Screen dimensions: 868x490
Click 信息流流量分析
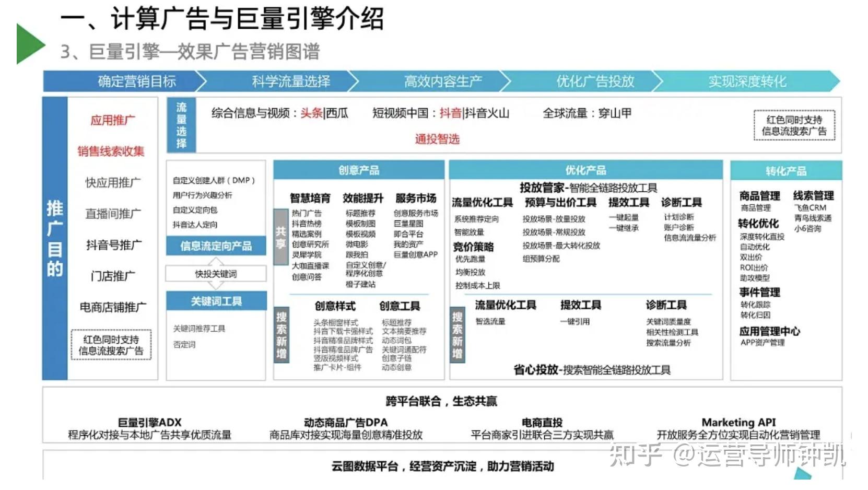(689, 238)
